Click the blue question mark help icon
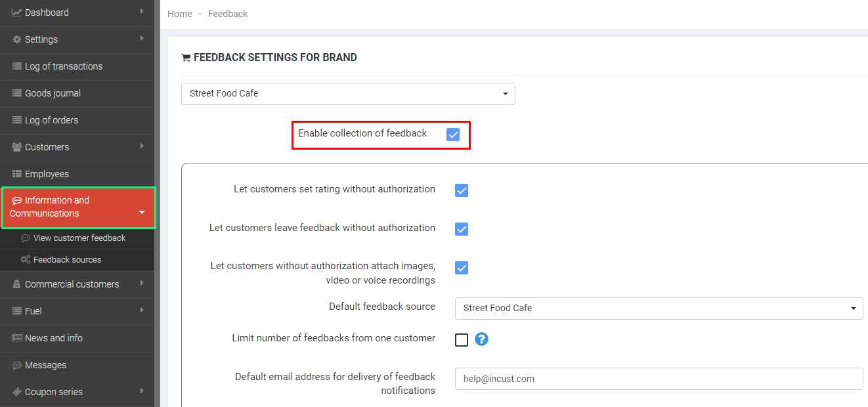The width and height of the screenshot is (868, 407). [481, 339]
